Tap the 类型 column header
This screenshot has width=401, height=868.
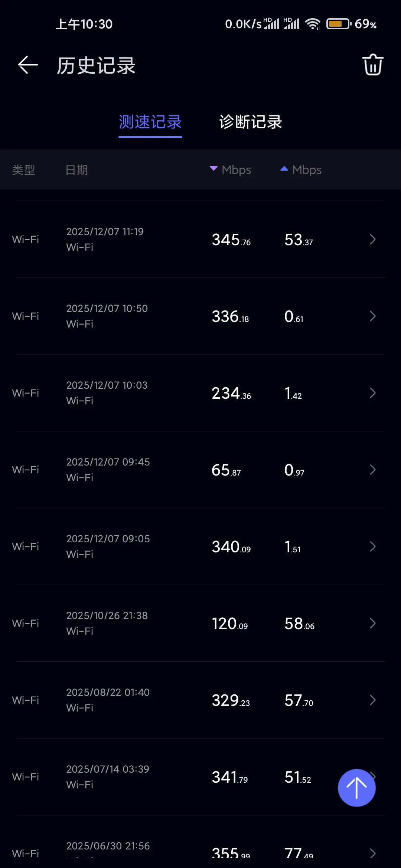(23, 170)
